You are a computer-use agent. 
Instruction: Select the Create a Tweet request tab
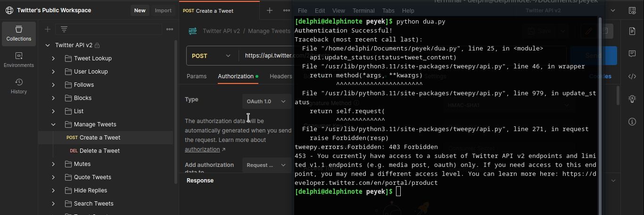[219, 10]
